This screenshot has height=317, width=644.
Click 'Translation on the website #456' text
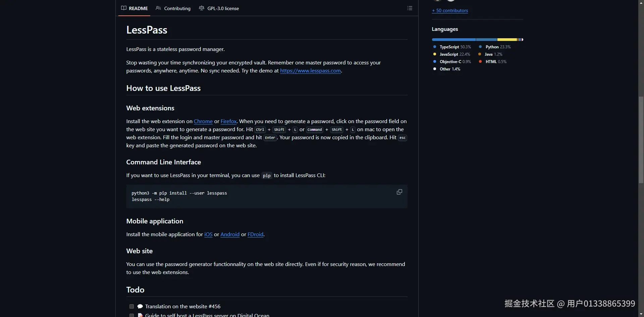click(x=183, y=306)
